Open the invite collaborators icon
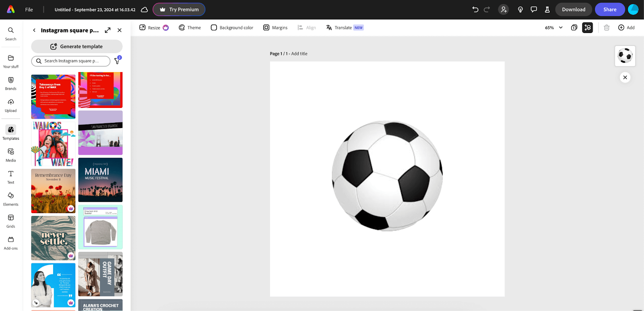644x311 pixels. pyautogui.click(x=504, y=10)
